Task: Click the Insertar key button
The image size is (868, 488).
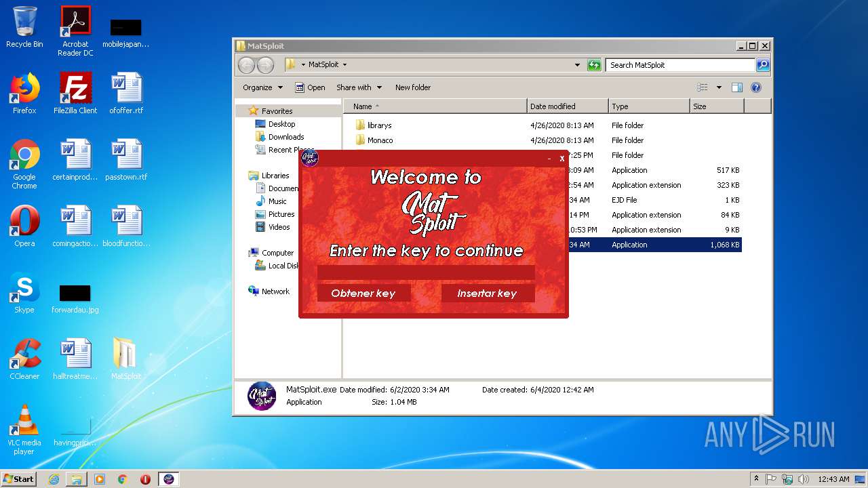Action: coord(488,293)
